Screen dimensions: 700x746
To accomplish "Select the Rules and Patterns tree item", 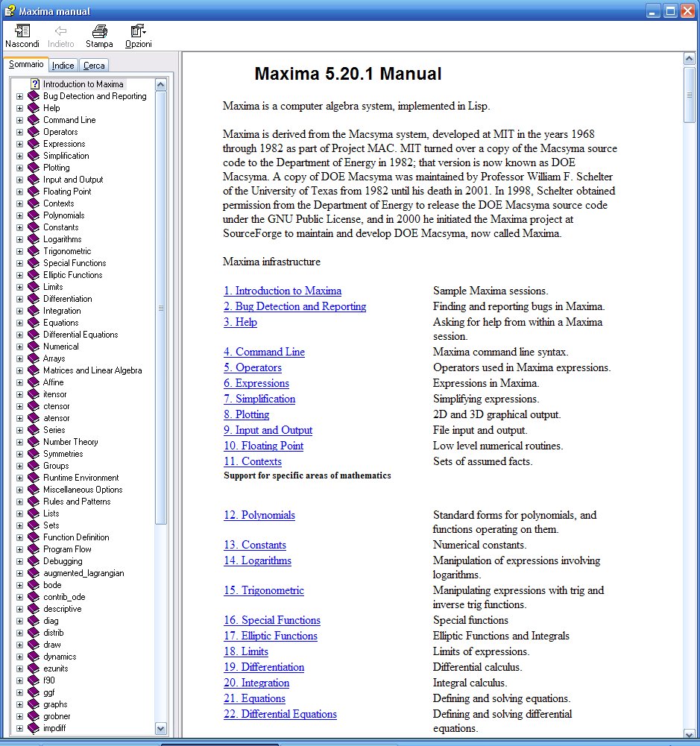I will coord(77,502).
